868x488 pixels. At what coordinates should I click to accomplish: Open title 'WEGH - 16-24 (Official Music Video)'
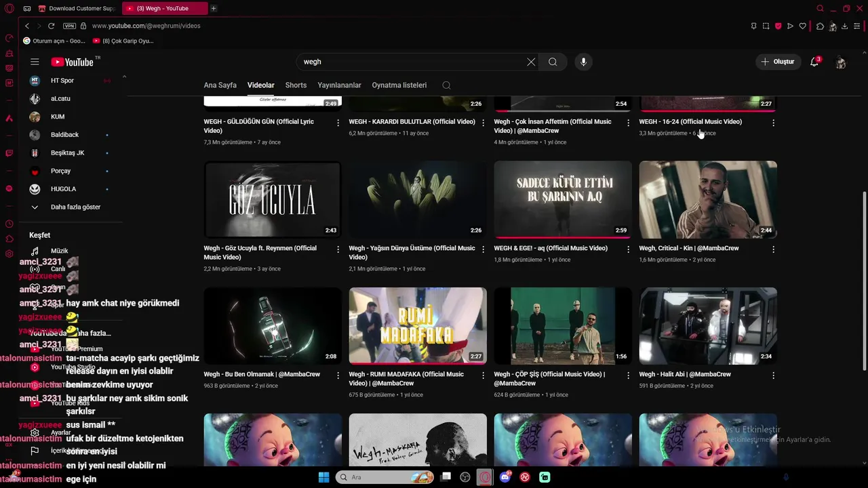click(690, 122)
